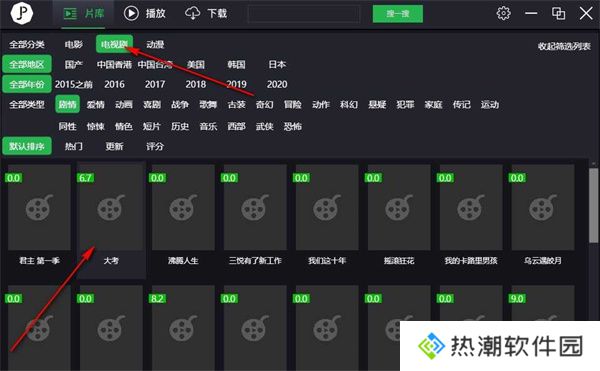Select 全部分类 category filter
The image size is (600, 371).
pyautogui.click(x=27, y=44)
